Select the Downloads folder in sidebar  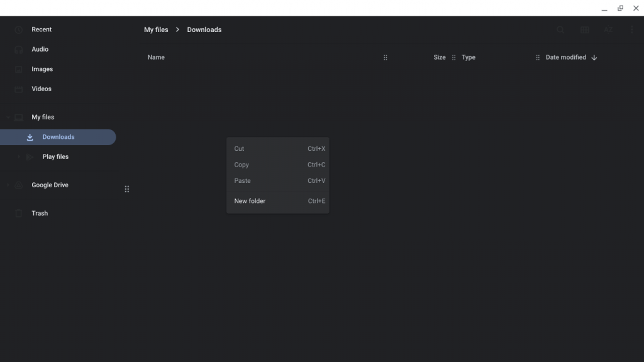click(x=58, y=137)
